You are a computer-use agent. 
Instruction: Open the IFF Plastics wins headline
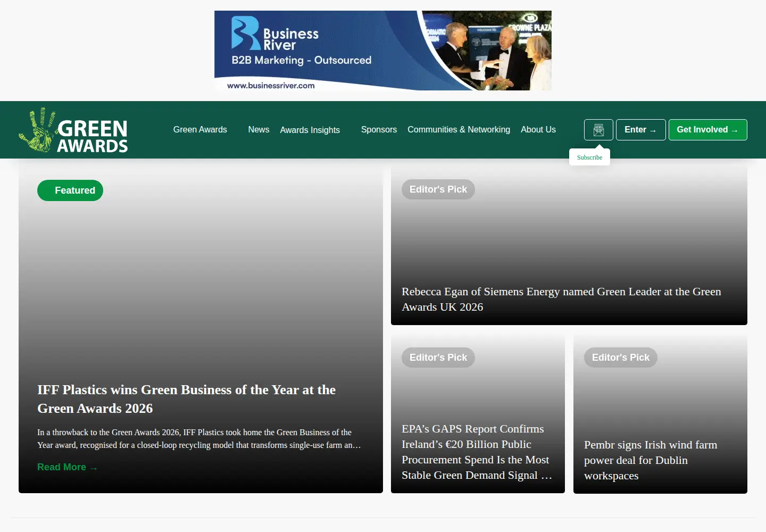coord(186,399)
